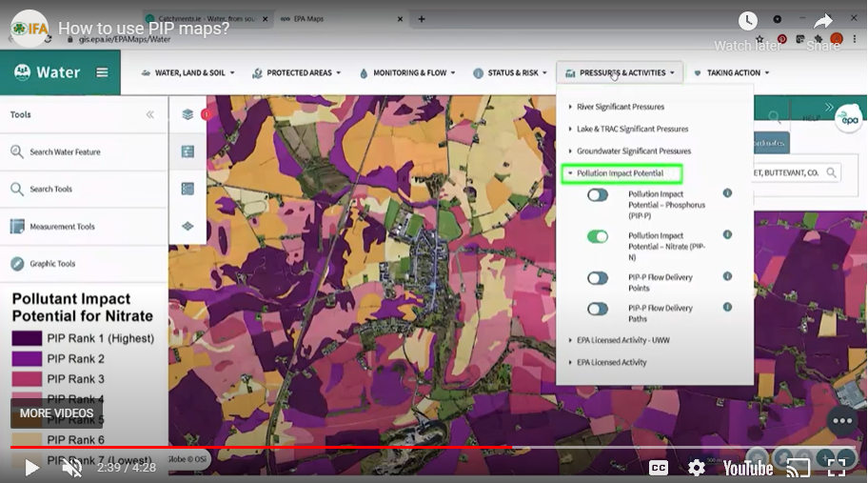The width and height of the screenshot is (868, 483).
Task: Click MORE VIDEOS overlay button
Action: coord(56,413)
